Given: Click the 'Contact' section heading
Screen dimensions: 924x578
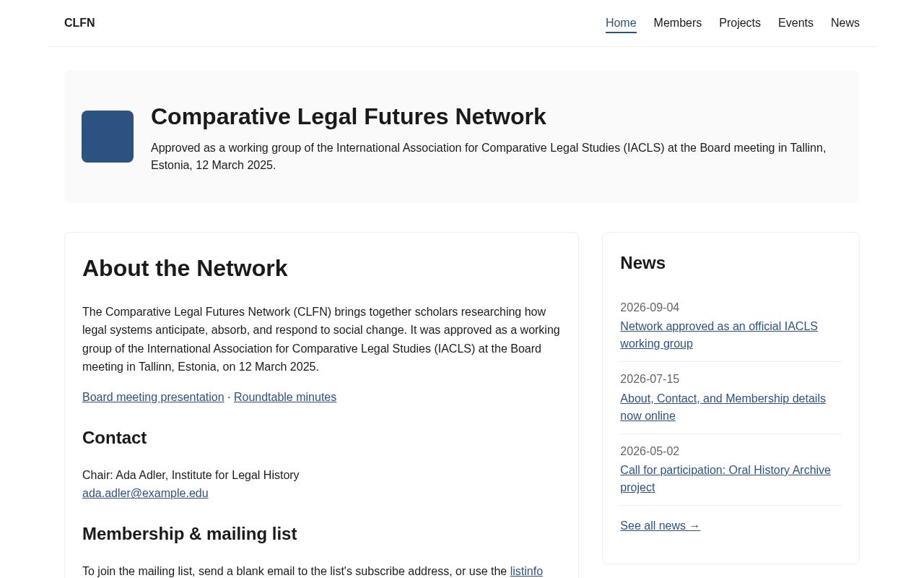Looking at the screenshot, I should tap(114, 438).
